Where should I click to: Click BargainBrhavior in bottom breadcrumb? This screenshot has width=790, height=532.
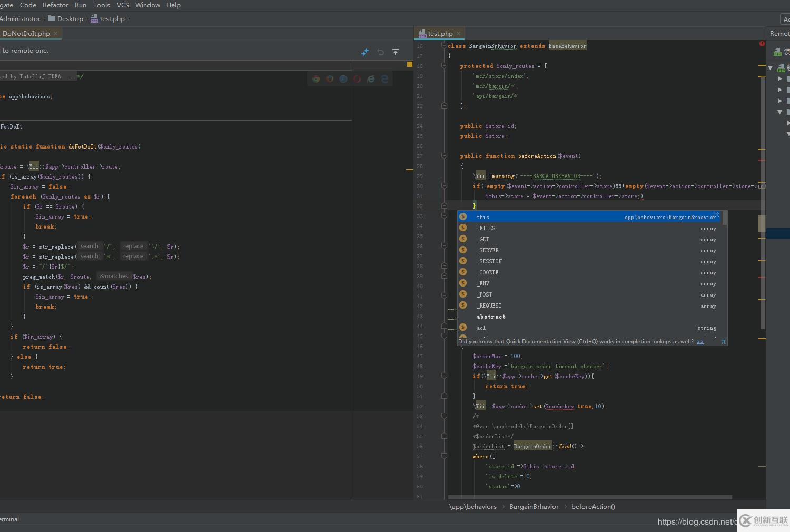pyautogui.click(x=534, y=507)
